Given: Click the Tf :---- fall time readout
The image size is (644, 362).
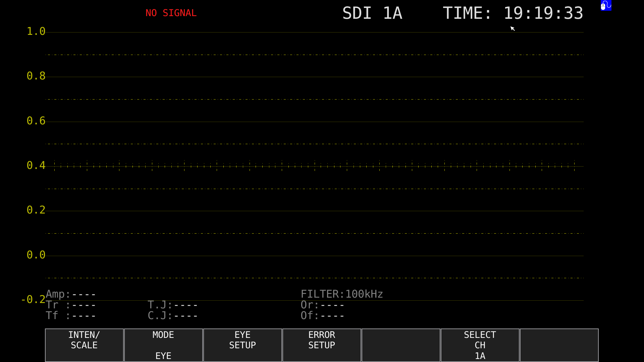Looking at the screenshot, I should [71, 315].
